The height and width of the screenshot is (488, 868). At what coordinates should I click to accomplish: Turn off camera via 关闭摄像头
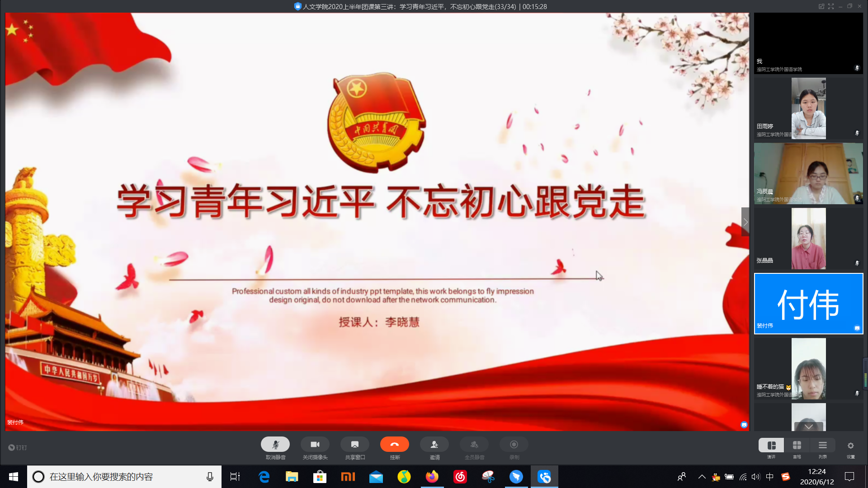[x=315, y=445]
